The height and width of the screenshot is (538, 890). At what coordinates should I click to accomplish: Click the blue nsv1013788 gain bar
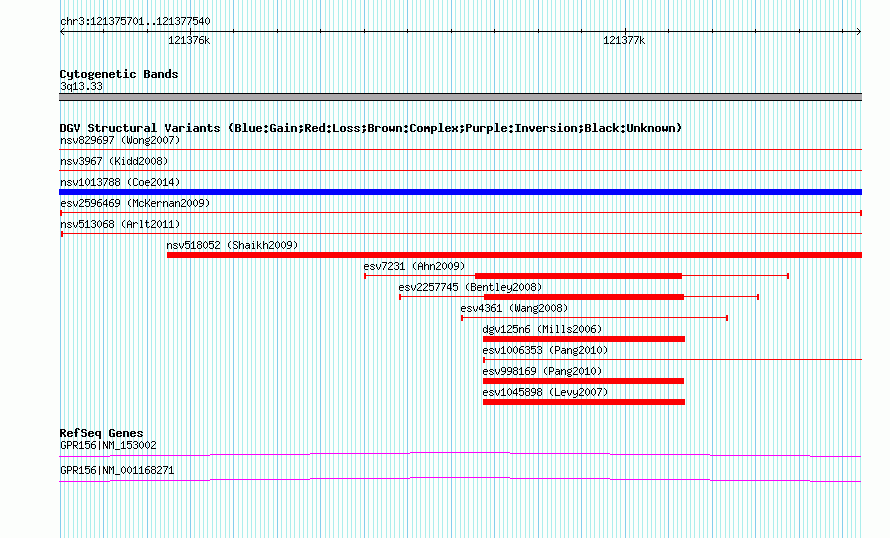460,192
